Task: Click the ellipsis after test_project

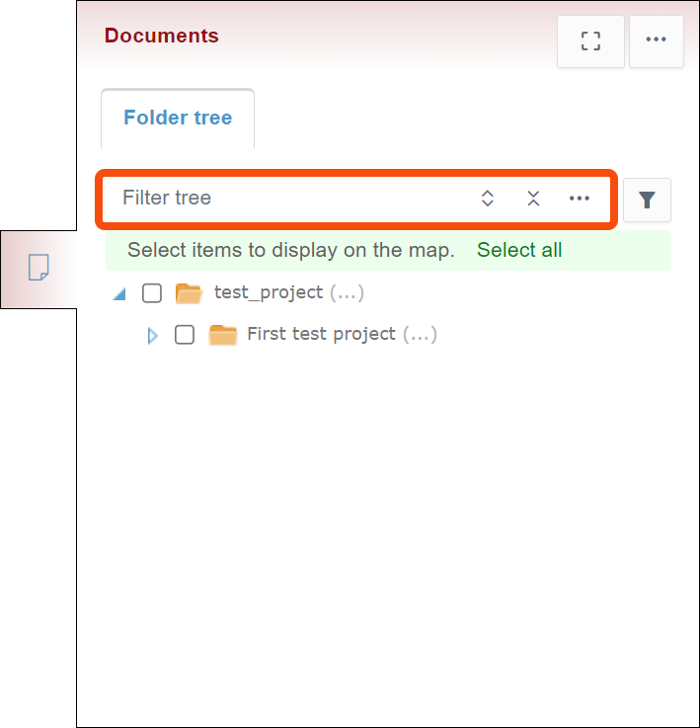Action: 347,293
